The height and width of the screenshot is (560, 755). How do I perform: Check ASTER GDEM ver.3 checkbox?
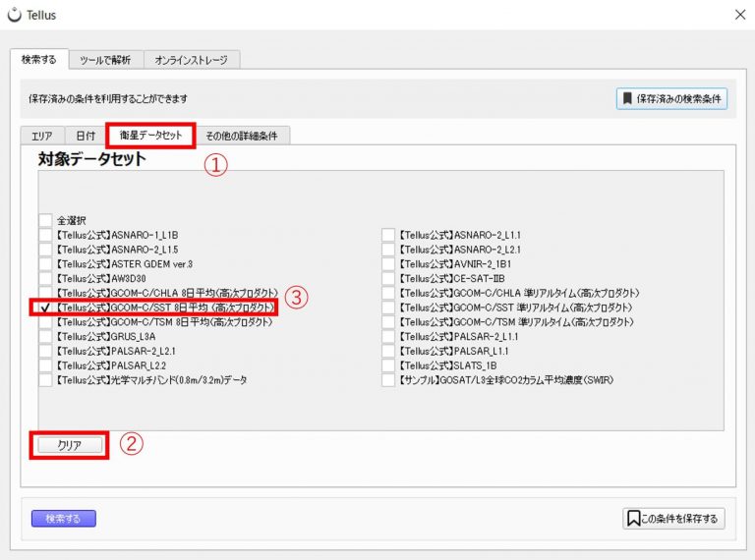point(46,263)
